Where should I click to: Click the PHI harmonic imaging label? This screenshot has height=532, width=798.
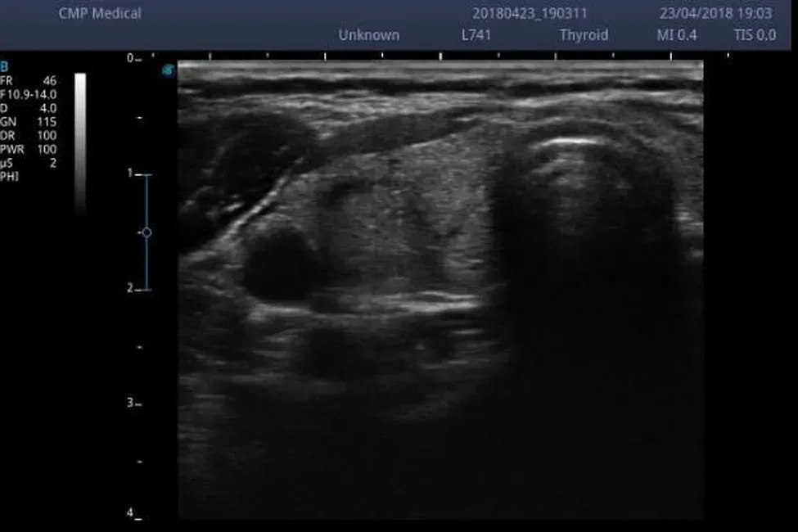point(10,176)
